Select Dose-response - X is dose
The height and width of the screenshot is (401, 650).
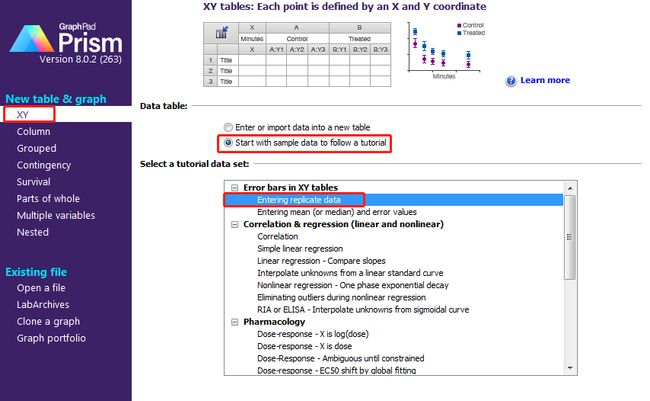point(304,346)
